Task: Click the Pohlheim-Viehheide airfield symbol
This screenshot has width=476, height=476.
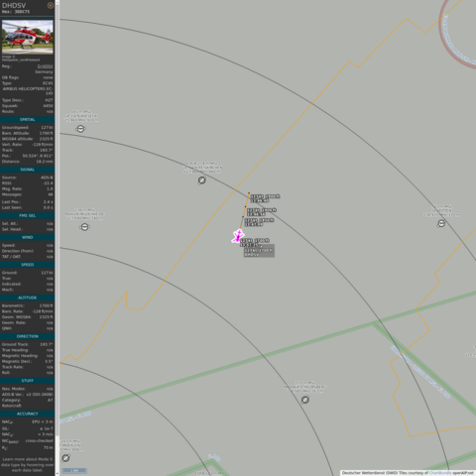Action: (84, 227)
